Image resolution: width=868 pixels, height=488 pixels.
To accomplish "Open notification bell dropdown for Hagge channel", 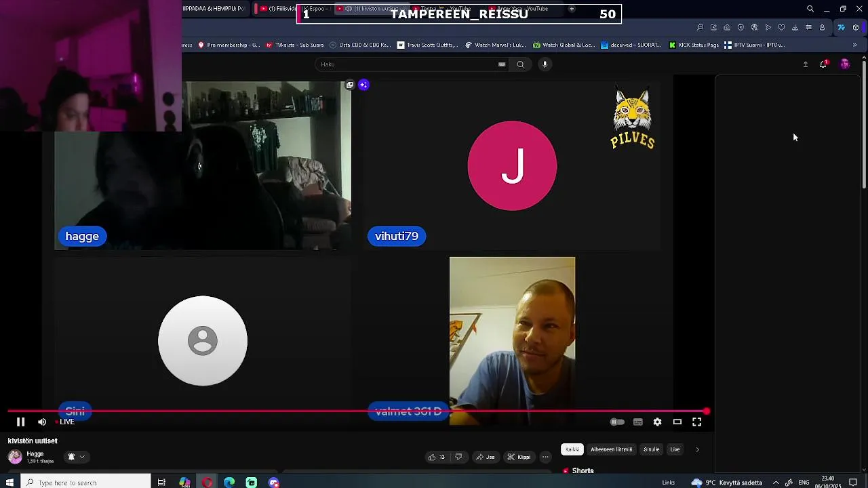I will pyautogui.click(x=76, y=457).
